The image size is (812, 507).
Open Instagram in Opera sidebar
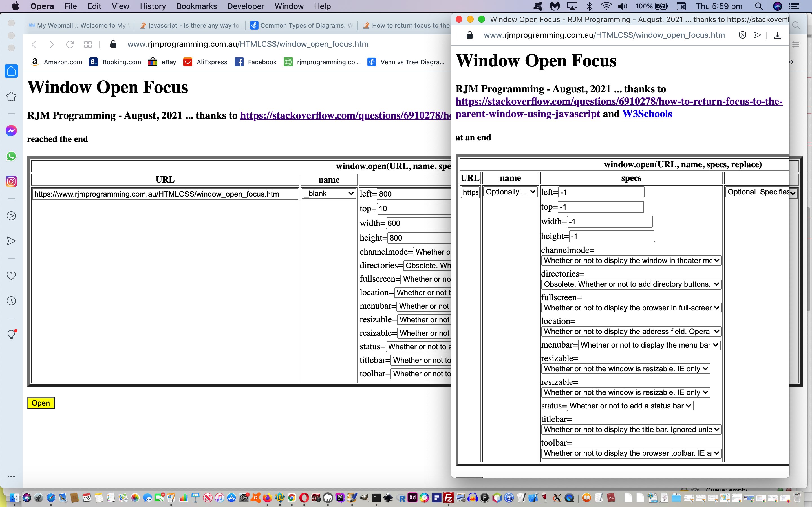coord(11,181)
